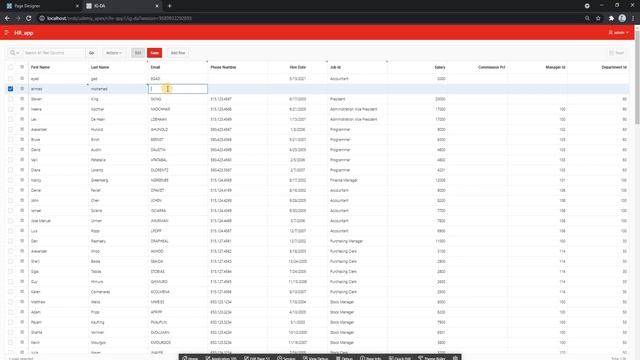Uncheck the checkbox for the ahmed row
640x360 pixels.
pos(10,89)
